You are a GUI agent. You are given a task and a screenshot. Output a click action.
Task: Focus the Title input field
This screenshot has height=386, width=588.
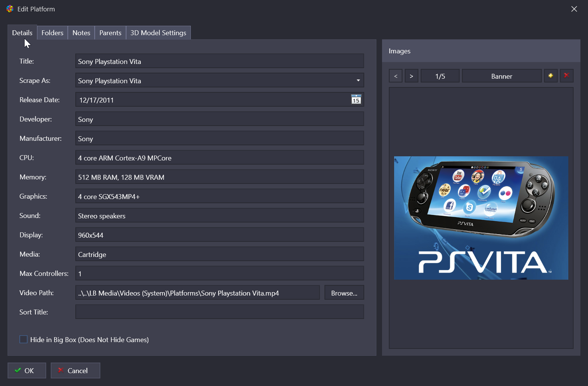coord(220,61)
